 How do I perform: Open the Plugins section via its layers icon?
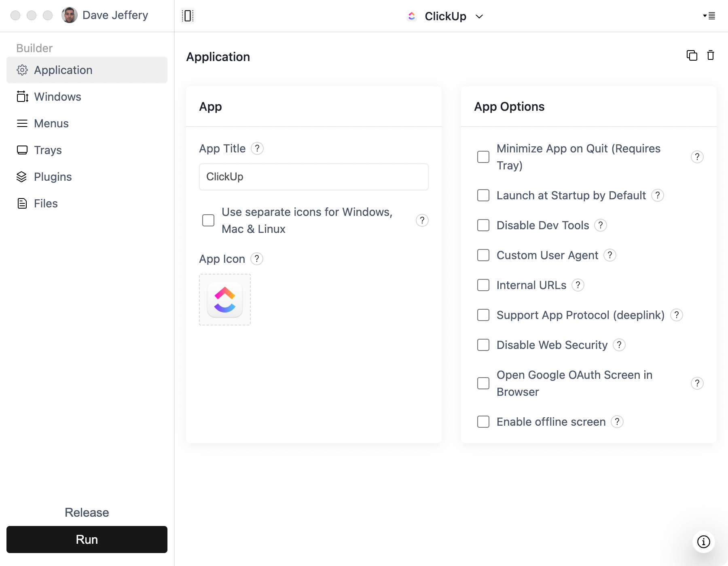point(22,177)
